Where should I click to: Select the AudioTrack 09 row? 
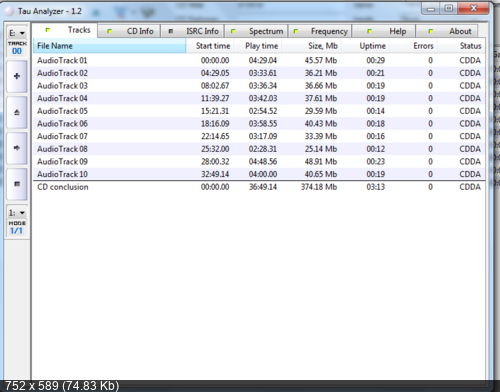pyautogui.click(x=259, y=162)
